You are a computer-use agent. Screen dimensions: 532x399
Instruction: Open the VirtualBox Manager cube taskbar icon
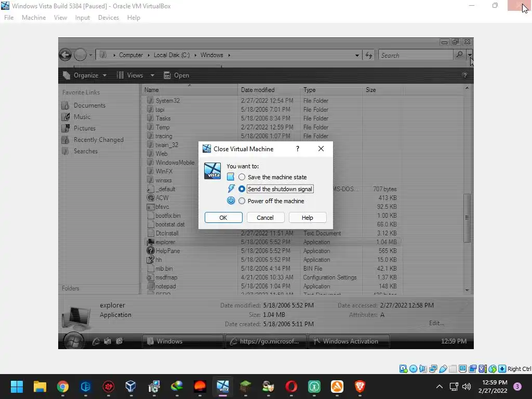(x=131, y=387)
